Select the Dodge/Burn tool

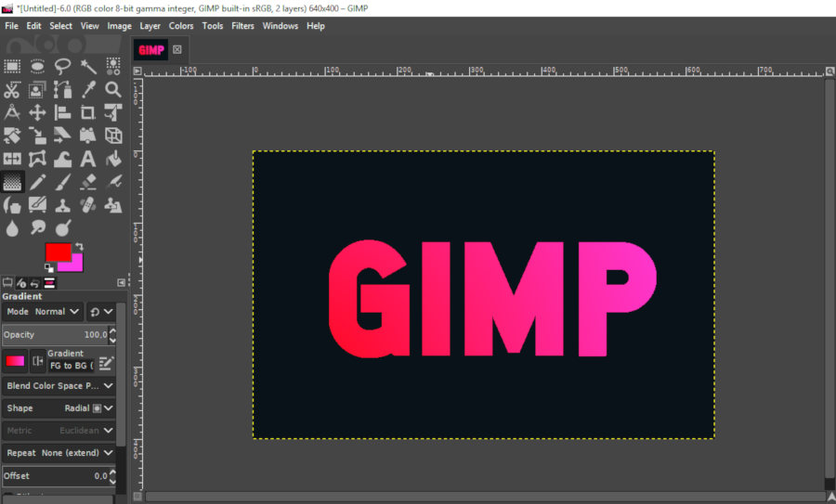click(x=62, y=228)
